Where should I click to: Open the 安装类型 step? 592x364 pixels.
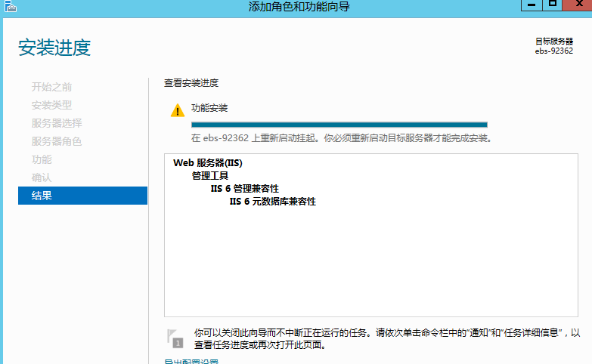tap(52, 105)
